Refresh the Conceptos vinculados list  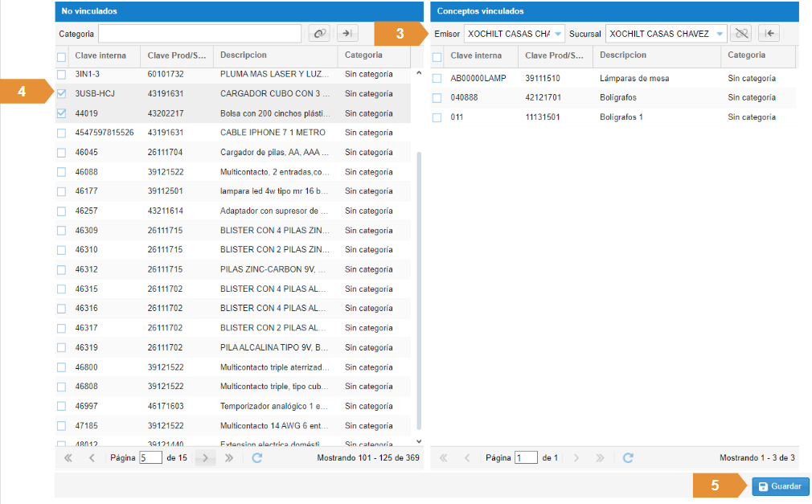[628, 457]
